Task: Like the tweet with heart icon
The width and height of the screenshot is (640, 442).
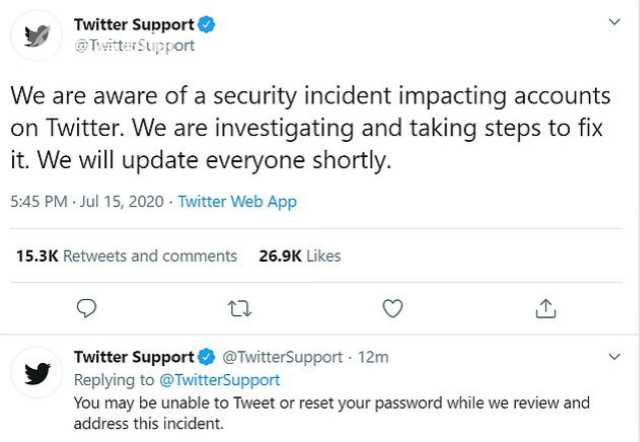Action: tap(393, 309)
